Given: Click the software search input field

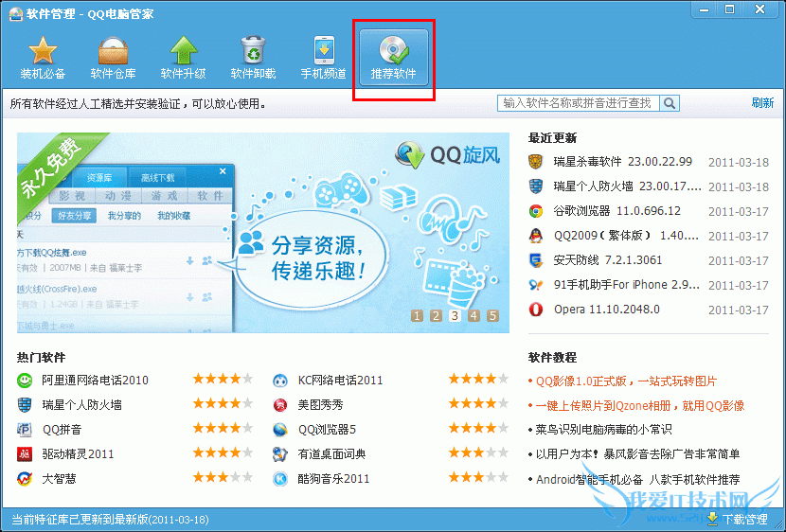Looking at the screenshot, I should tap(578, 103).
